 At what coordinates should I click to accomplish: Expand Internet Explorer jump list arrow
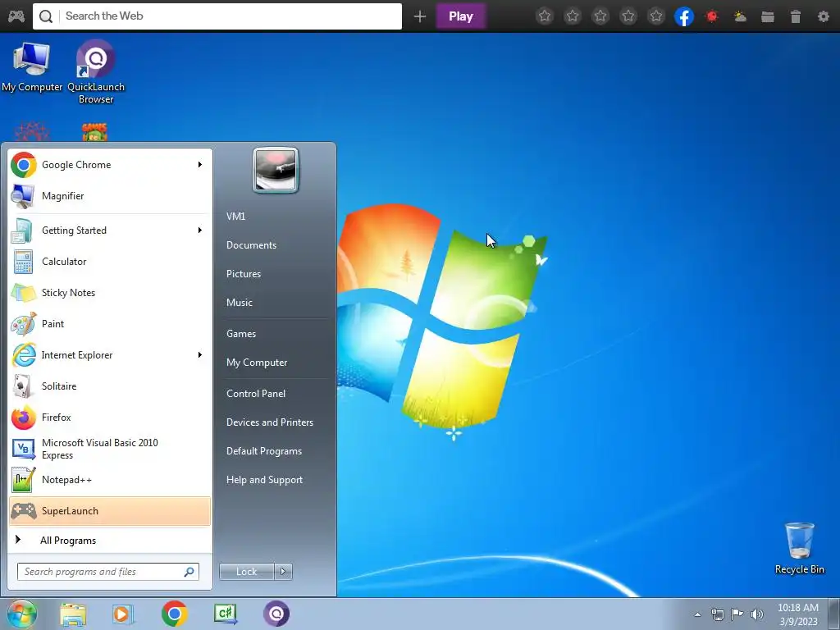[x=200, y=354]
